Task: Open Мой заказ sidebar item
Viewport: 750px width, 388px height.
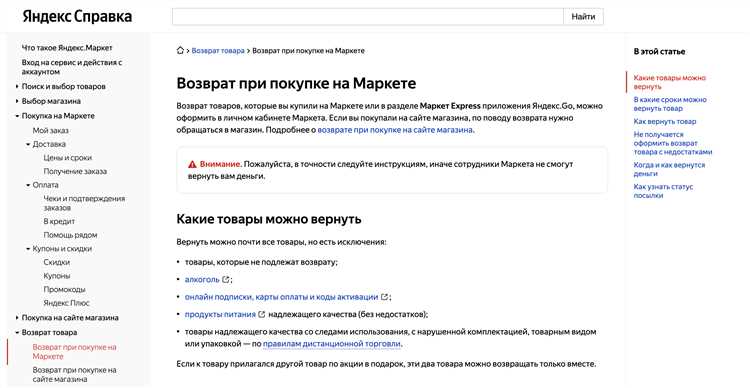Action: [x=50, y=130]
